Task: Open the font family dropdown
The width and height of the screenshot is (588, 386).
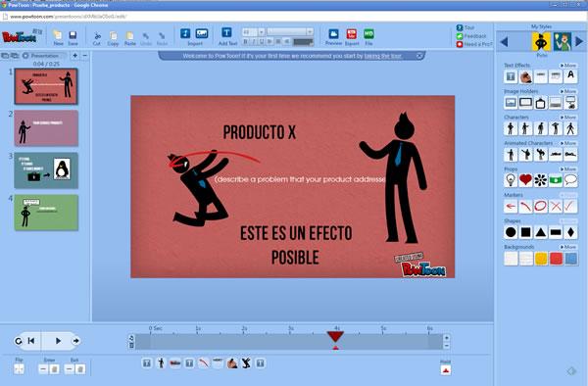Action: coord(310,32)
